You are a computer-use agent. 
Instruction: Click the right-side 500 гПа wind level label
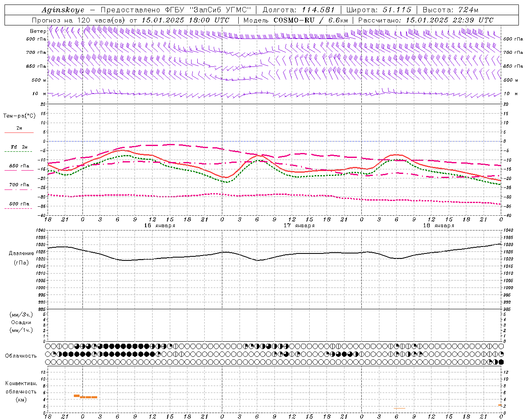[513, 39]
